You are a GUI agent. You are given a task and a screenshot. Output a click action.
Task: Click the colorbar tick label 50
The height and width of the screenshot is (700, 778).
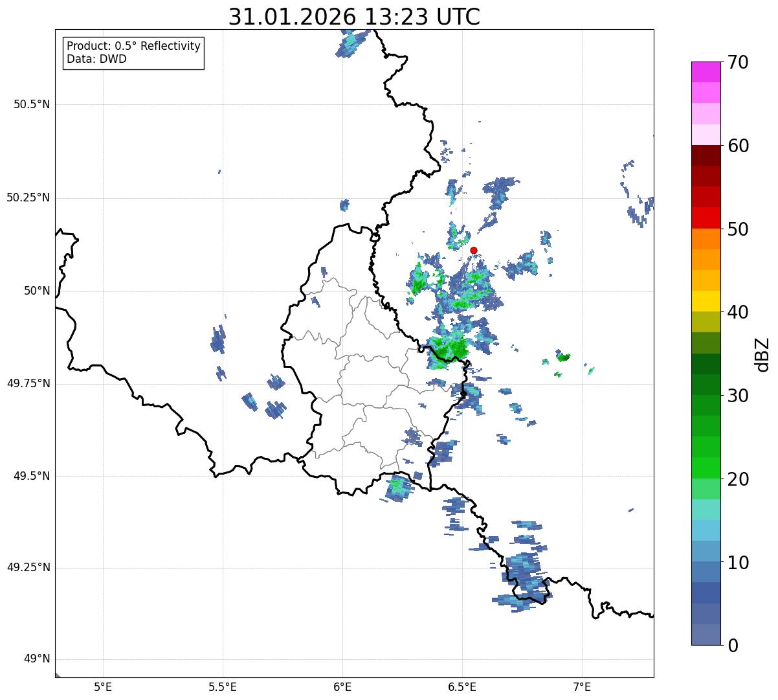click(x=738, y=229)
